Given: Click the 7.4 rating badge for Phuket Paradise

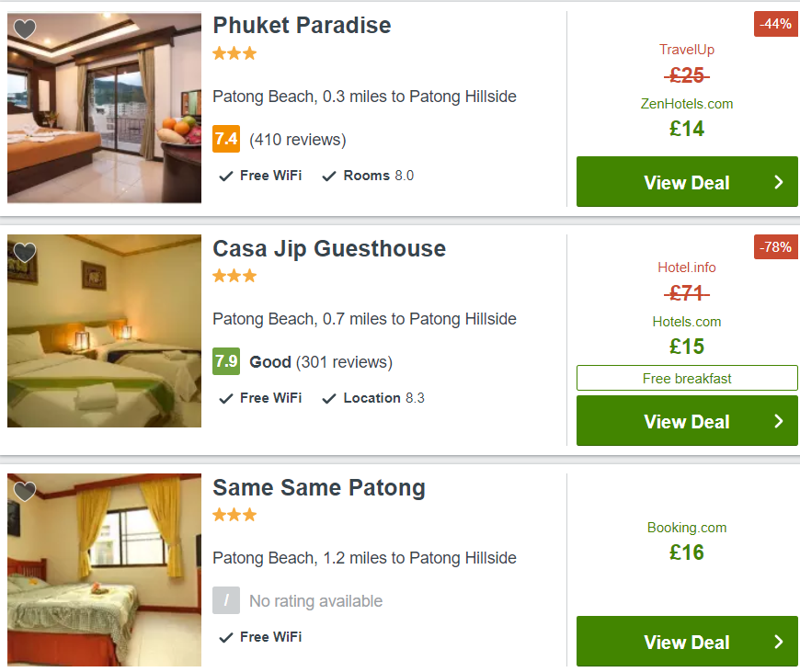Looking at the screenshot, I should point(226,139).
